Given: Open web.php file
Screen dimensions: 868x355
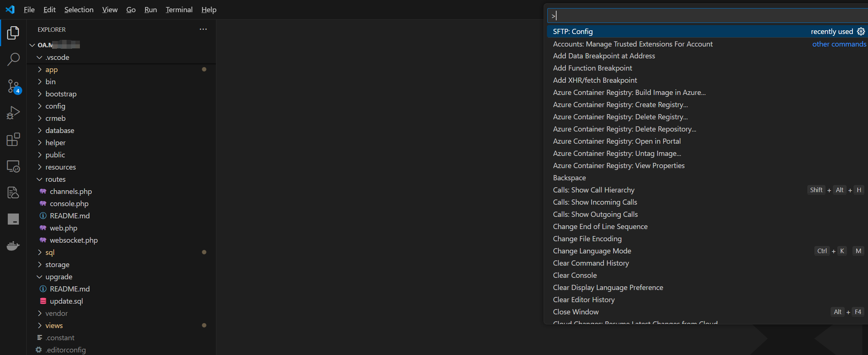Looking at the screenshot, I should click(x=121, y=228).
